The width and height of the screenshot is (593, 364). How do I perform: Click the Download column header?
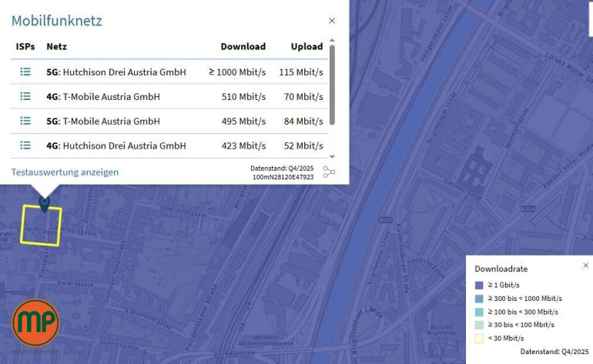click(x=243, y=46)
